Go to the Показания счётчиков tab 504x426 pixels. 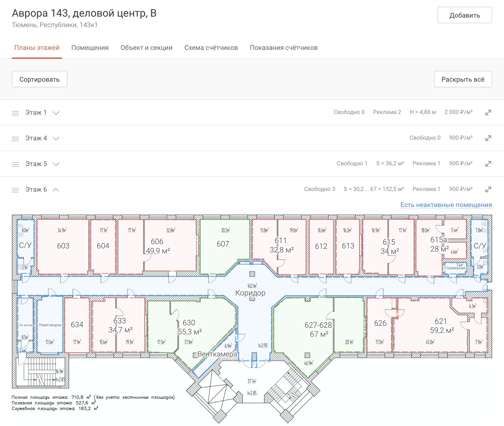(284, 47)
